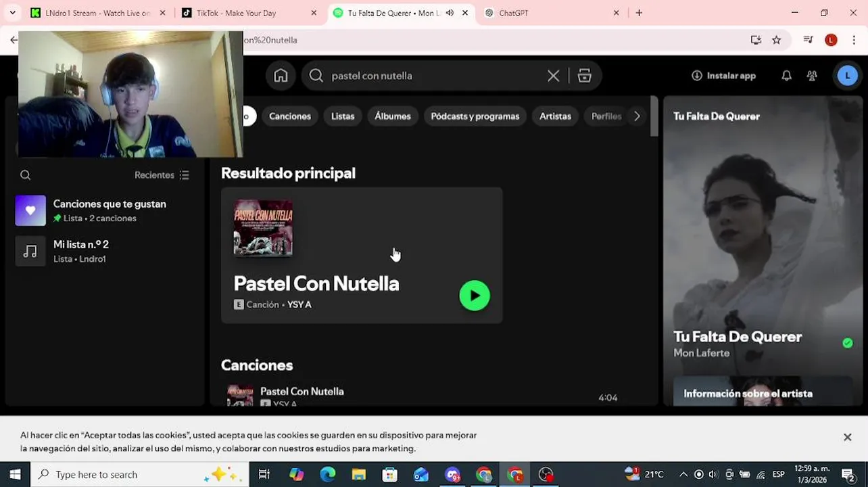This screenshot has height=487, width=868.
Task: Click the search results vertical scrollbar
Action: point(654,116)
